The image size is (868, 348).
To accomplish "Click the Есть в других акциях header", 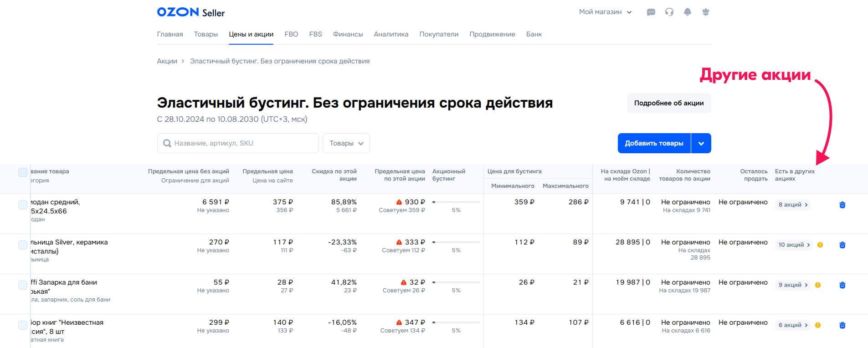I will click(x=795, y=175).
